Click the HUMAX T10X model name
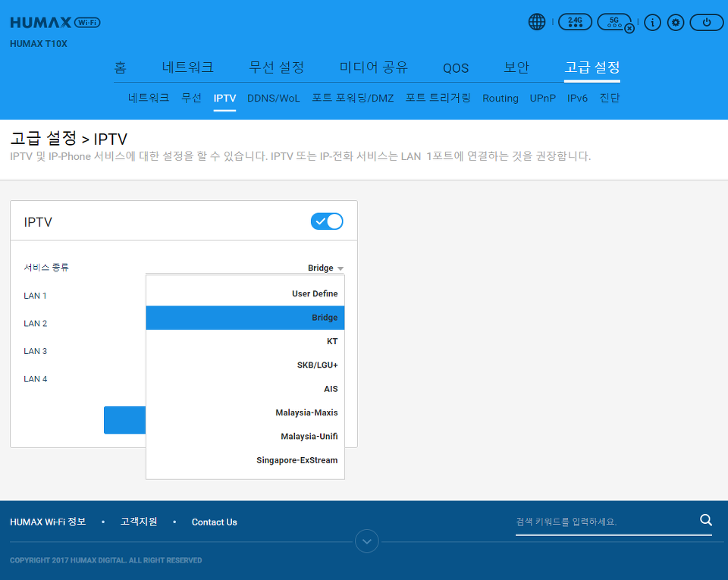The image size is (728, 580). (39, 44)
